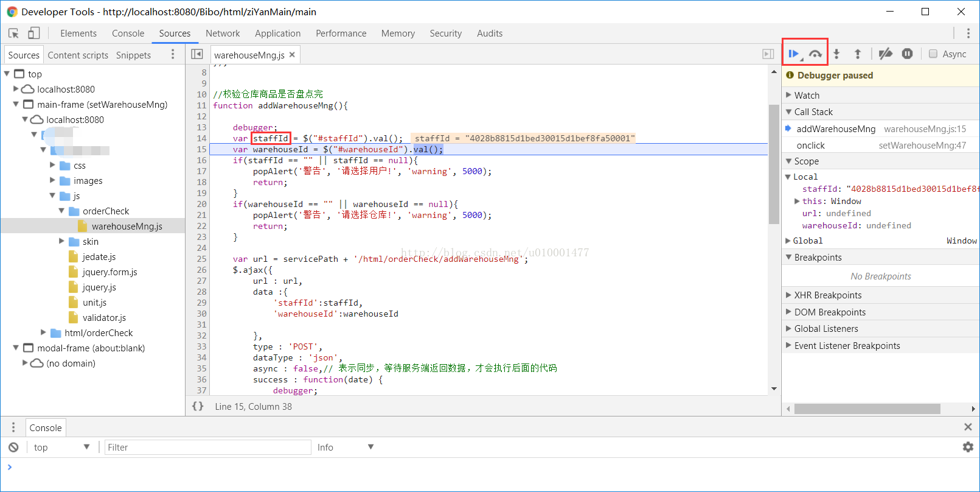Step out of the current function
The height and width of the screenshot is (492, 980).
[x=858, y=54]
